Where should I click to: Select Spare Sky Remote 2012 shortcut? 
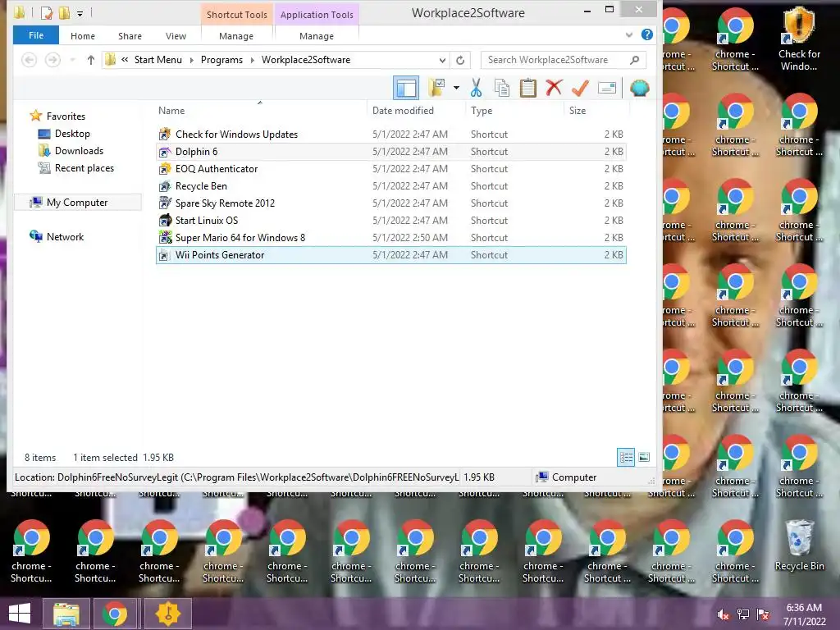point(391,203)
